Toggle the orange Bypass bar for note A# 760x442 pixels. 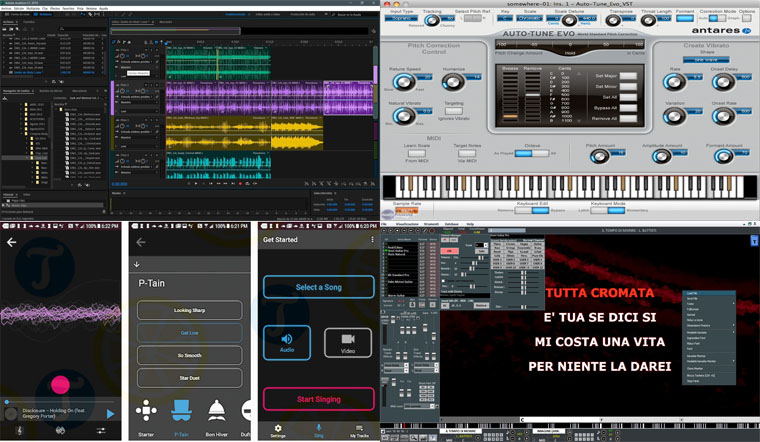(510, 116)
